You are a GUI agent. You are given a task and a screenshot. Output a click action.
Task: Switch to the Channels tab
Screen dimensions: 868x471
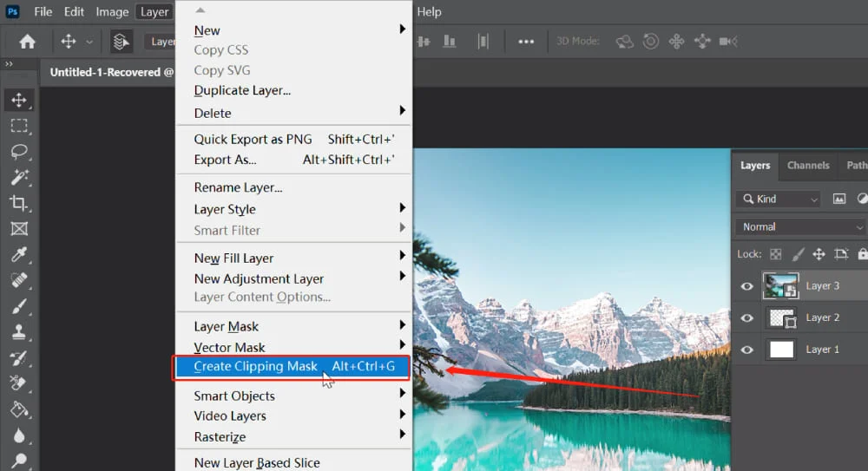[808, 166]
